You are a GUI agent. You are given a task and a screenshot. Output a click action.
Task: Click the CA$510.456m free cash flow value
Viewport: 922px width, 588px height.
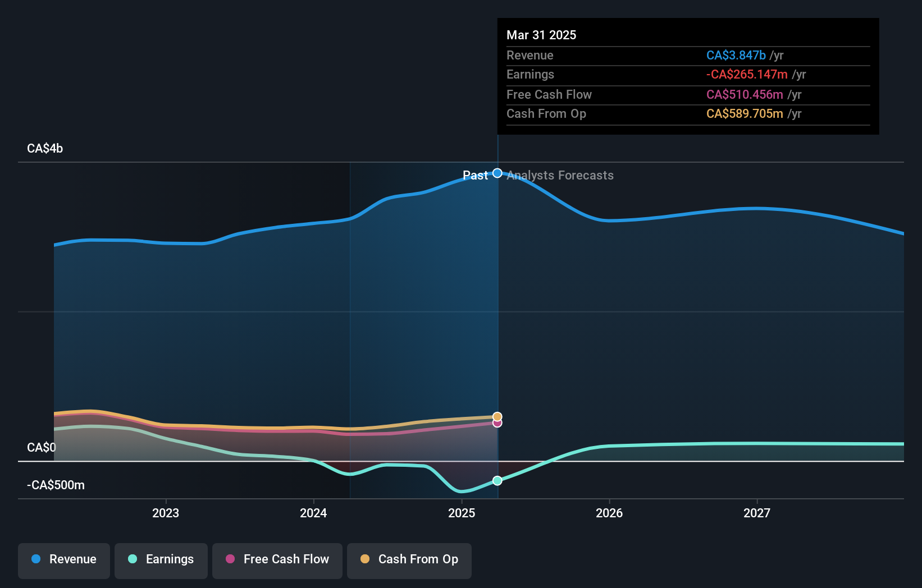click(745, 94)
